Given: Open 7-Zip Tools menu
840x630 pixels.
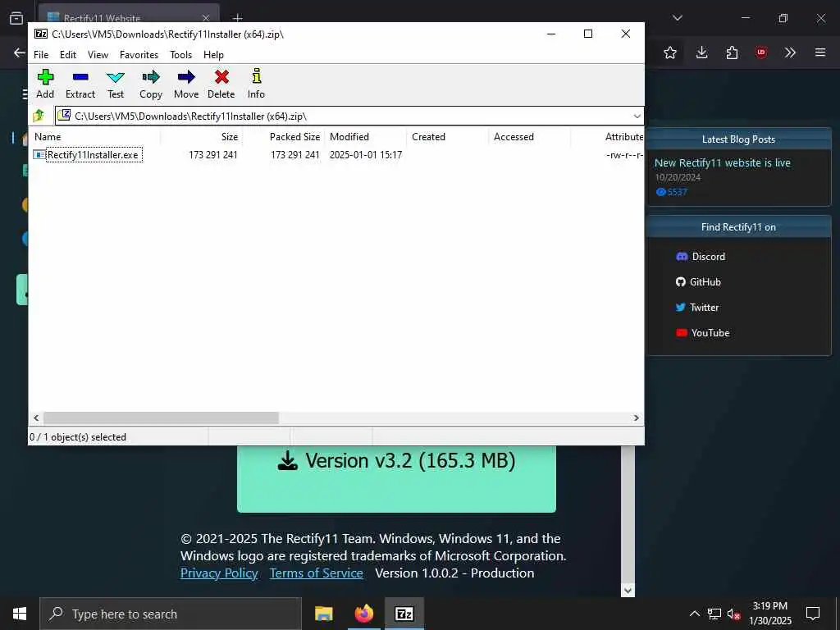Looking at the screenshot, I should click(x=181, y=55).
